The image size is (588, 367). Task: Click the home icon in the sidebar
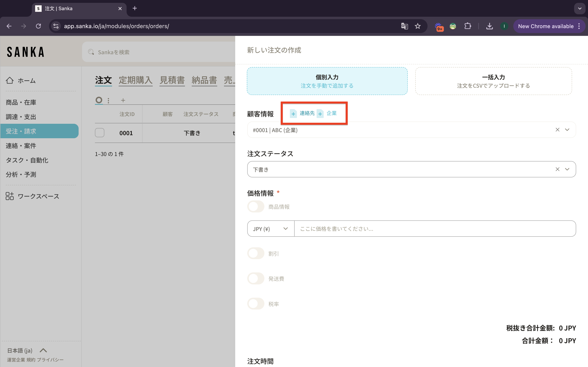pos(10,80)
